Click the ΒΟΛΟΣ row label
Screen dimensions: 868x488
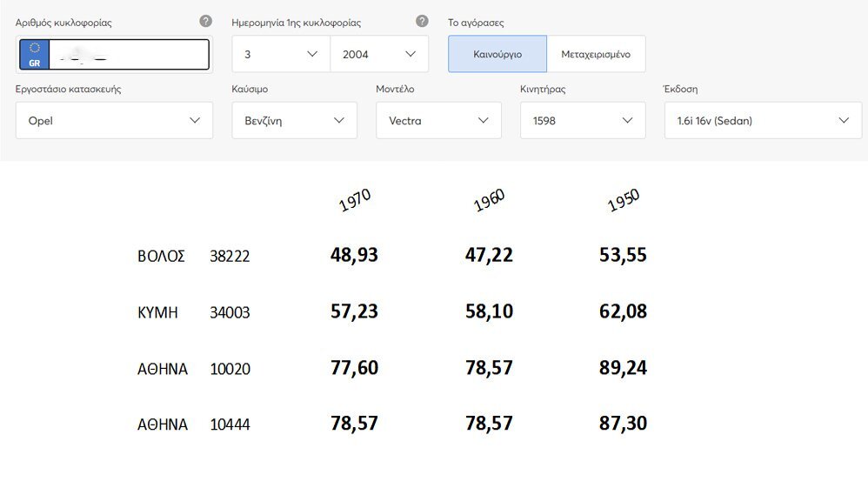(161, 257)
